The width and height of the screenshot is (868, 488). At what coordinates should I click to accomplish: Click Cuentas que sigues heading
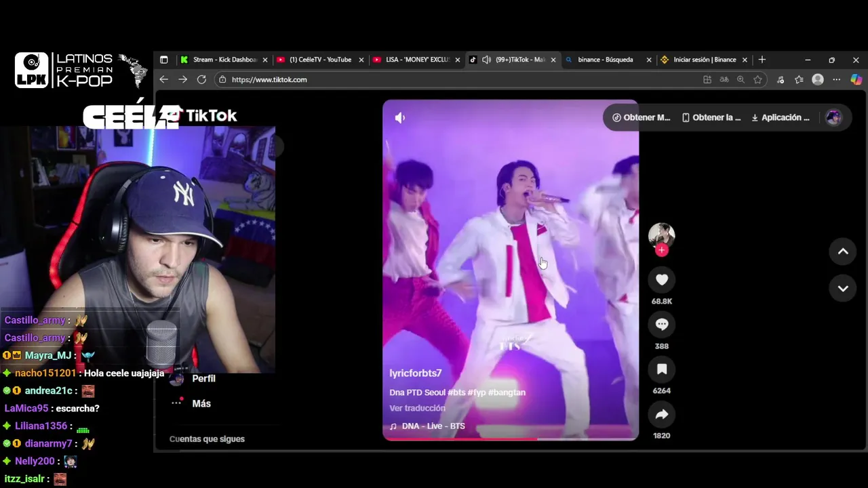[x=207, y=439]
